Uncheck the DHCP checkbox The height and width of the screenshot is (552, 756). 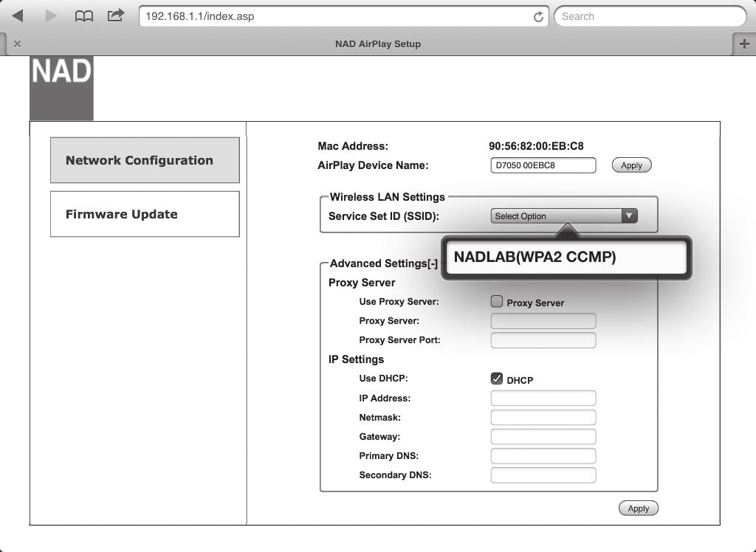(497, 379)
